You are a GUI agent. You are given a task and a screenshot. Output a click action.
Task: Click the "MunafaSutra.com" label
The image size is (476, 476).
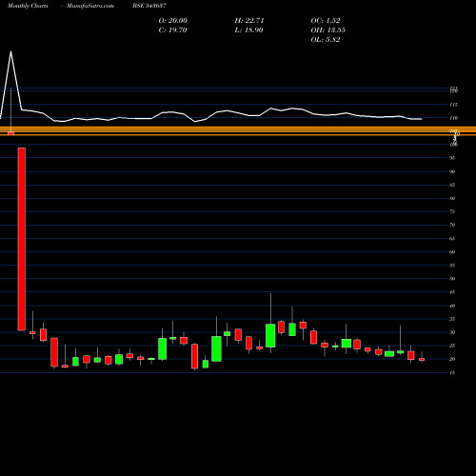click(90, 6)
